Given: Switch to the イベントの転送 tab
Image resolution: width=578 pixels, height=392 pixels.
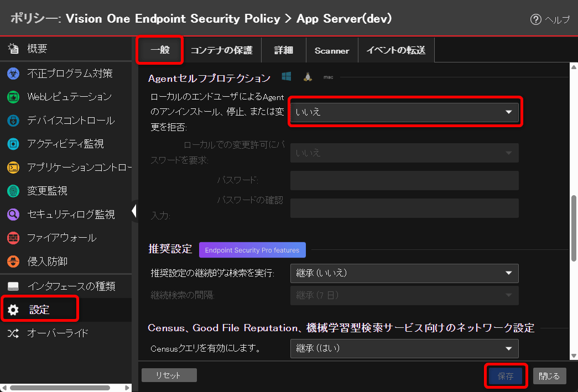Looking at the screenshot, I should click(x=396, y=50).
